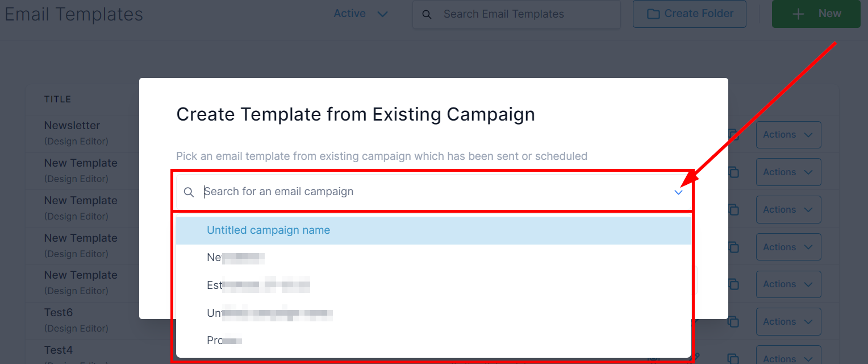Expand the Actions dropdown for Newsletter

click(x=788, y=135)
